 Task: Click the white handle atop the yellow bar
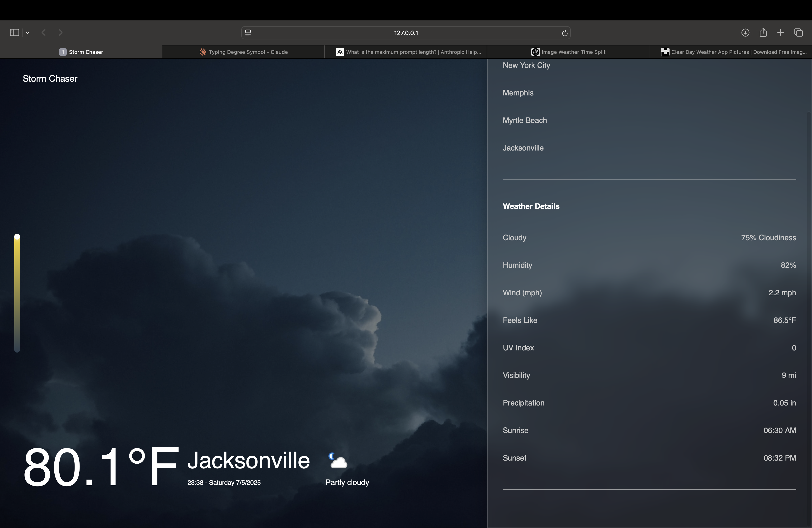pos(17,237)
